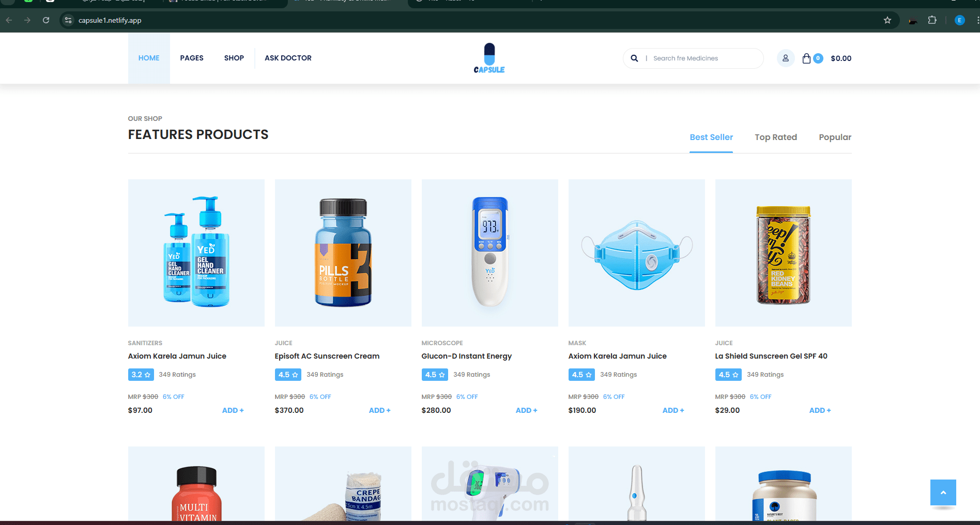Click the 3.2 star rating badge
Screen dimensions: 980x525
tap(141, 375)
